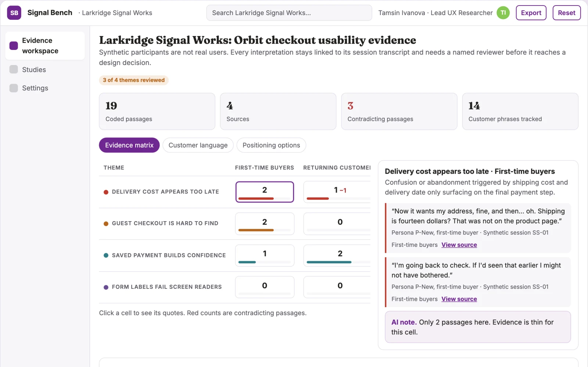Click View source under going back quote

(459, 299)
